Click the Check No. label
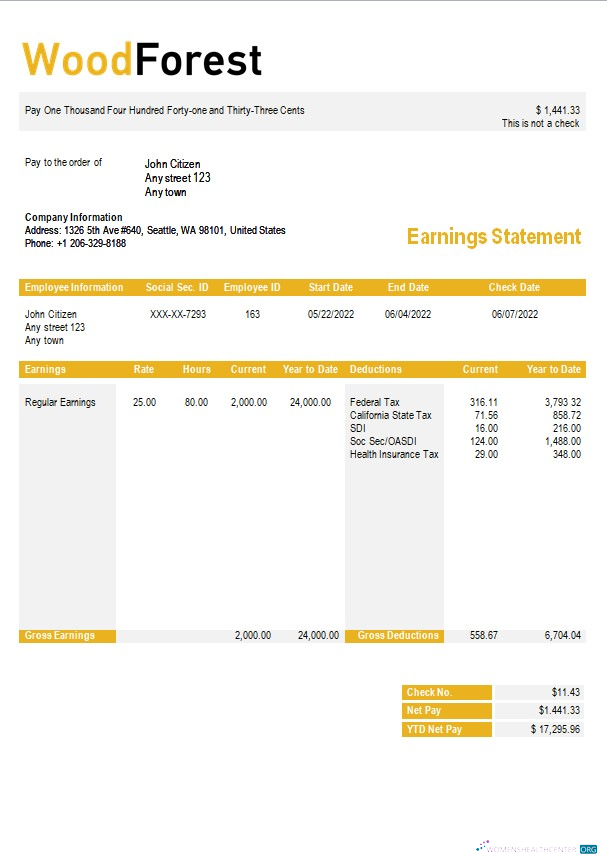 tap(429, 692)
